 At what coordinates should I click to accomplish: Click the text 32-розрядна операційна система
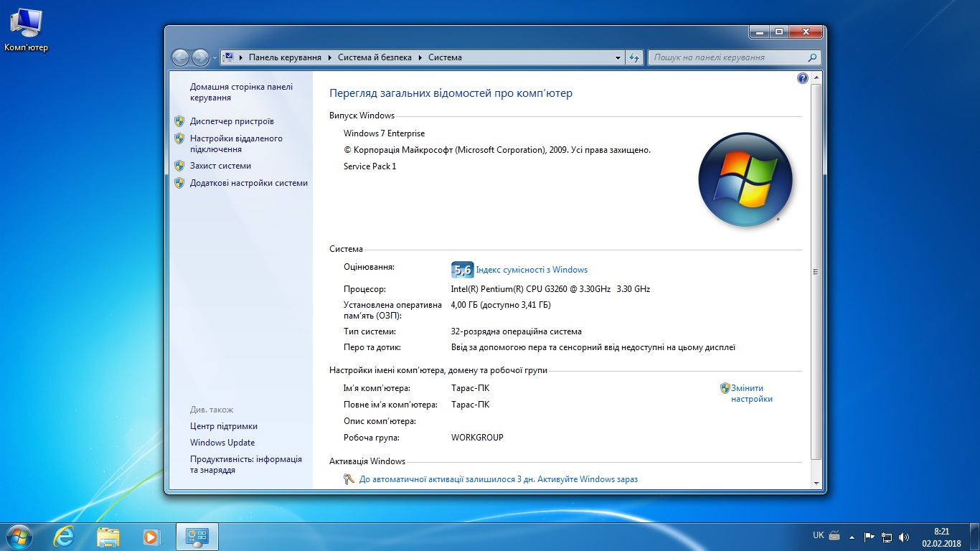pos(517,331)
